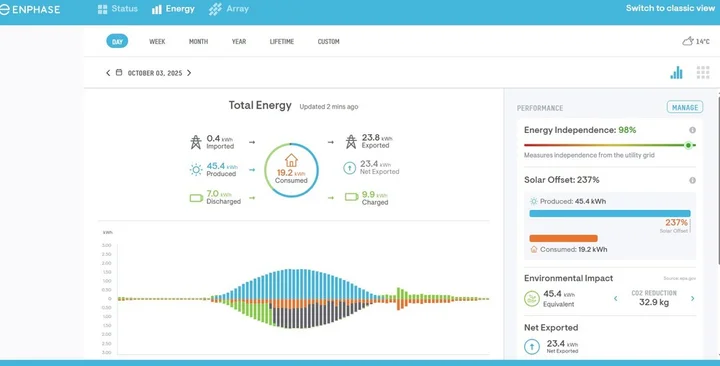
Task: Click the Enphase logo
Action: (x=30, y=10)
